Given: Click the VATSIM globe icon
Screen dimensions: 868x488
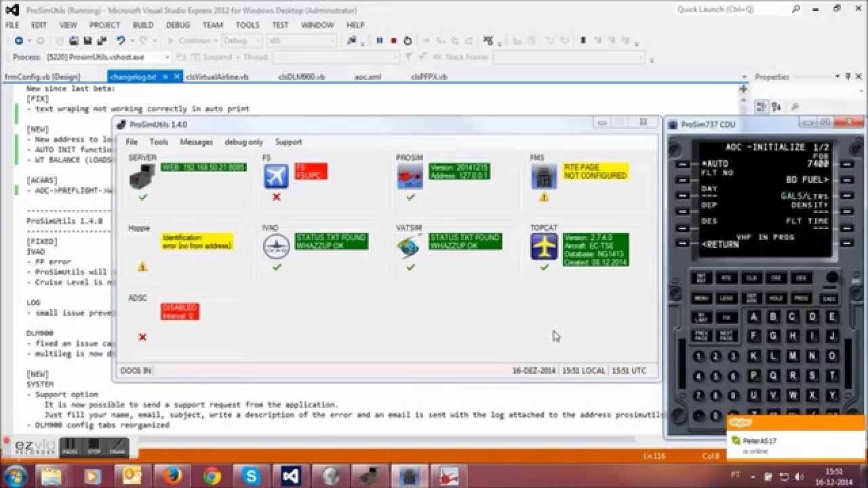Looking at the screenshot, I should [x=410, y=247].
